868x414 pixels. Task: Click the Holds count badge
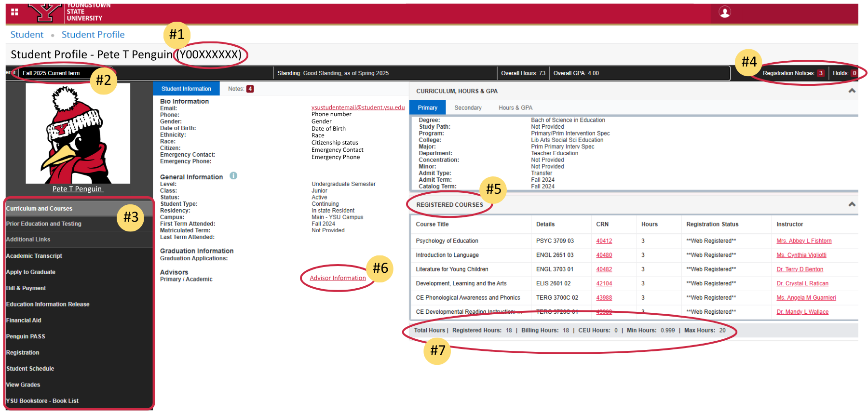[854, 73]
